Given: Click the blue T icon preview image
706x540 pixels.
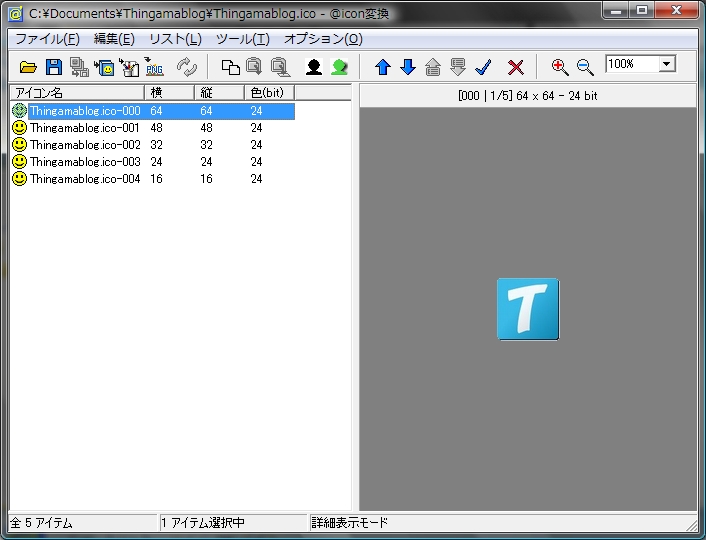Looking at the screenshot, I should click(x=528, y=309).
